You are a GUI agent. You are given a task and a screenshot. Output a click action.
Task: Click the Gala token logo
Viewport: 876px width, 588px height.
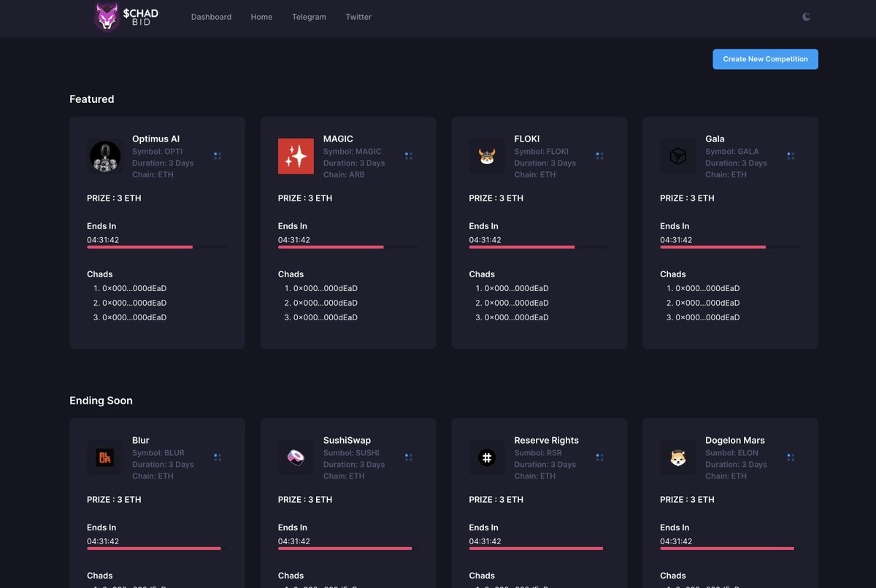678,156
